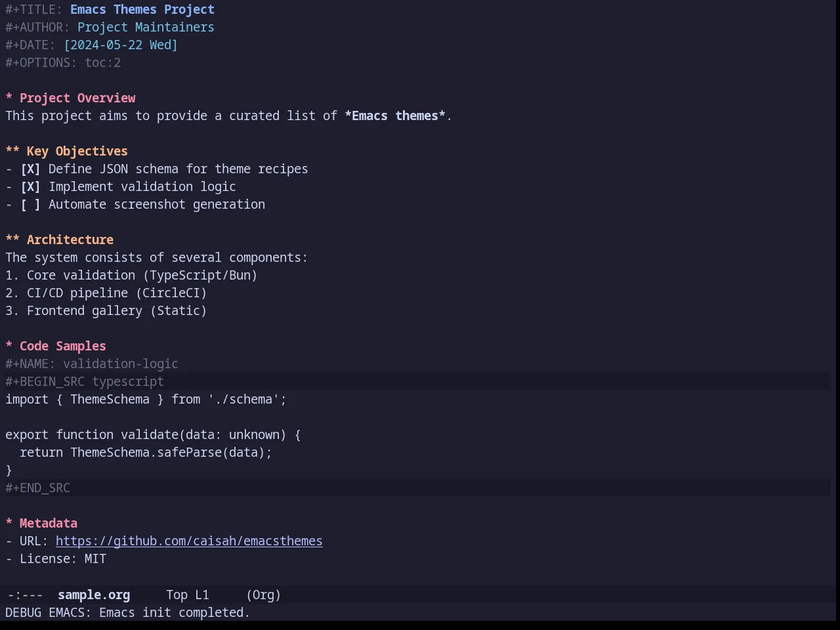Click the 'return ThemeSchema.safeParse(data);' line
Screen dimensions: 840x630
146,452
